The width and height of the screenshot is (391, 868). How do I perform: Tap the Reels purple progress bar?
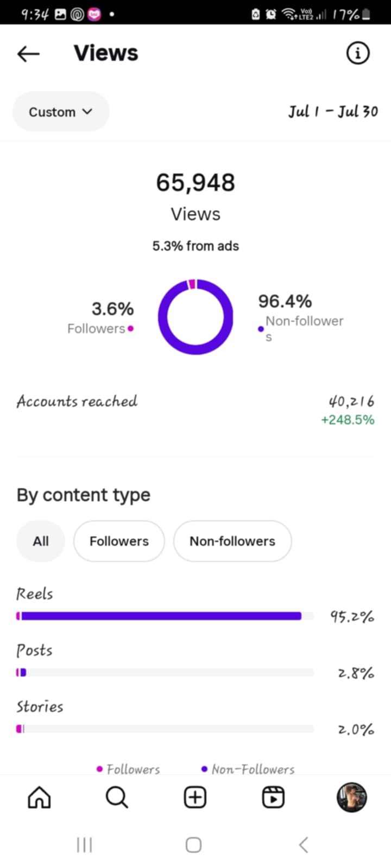point(160,616)
